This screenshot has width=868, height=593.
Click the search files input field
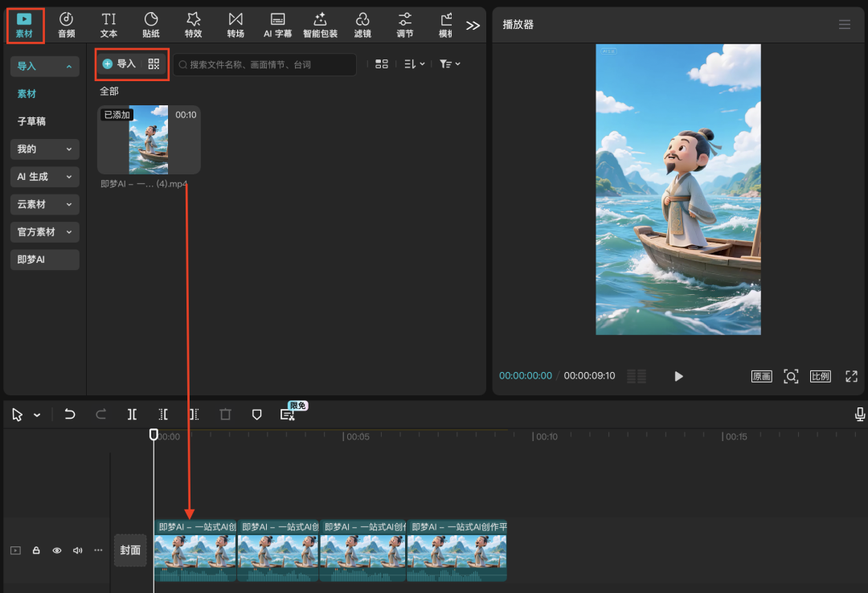[x=265, y=64]
